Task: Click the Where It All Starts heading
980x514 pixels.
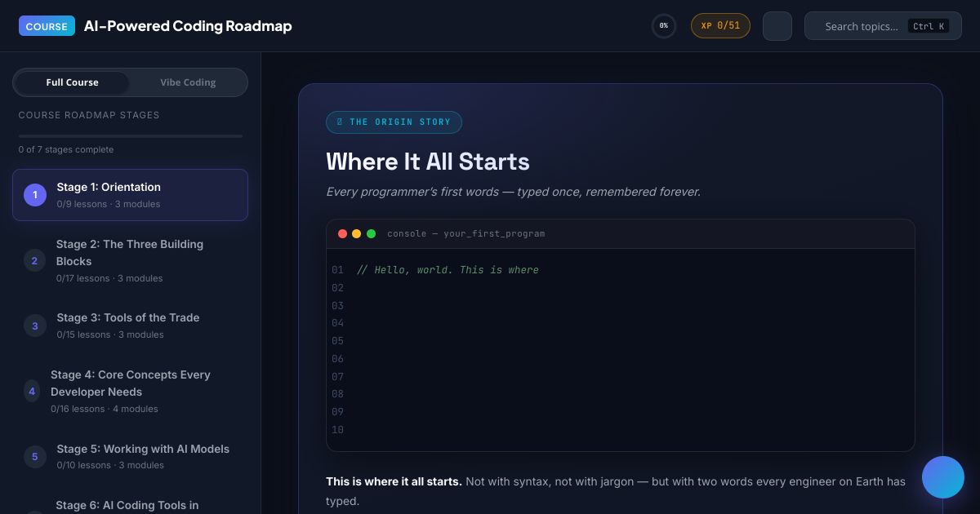Action: pos(428,162)
